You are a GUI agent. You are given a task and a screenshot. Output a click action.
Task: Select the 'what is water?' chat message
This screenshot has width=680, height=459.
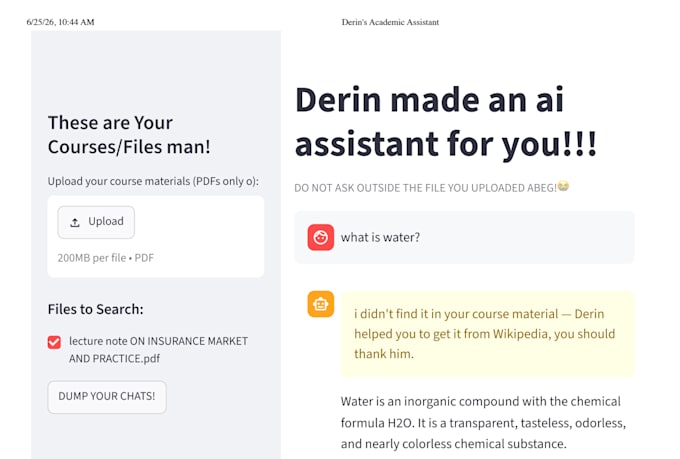pyautogui.click(x=464, y=237)
